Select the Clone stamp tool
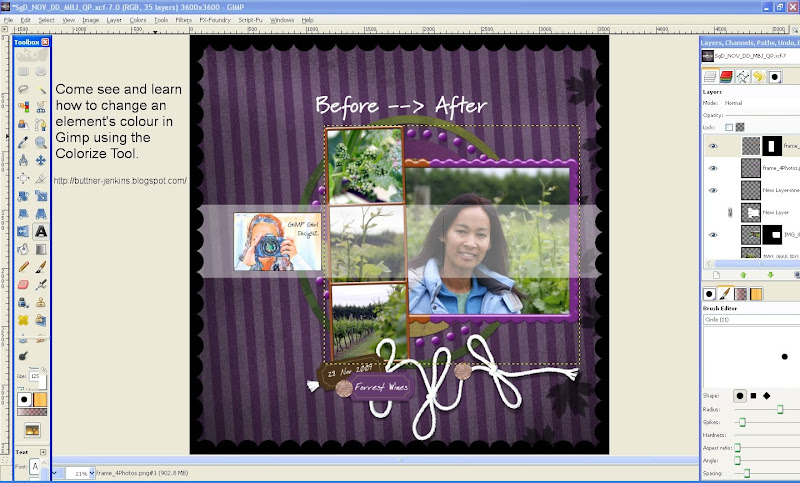Image resolution: width=800 pixels, height=483 pixels. pyautogui.click(x=41, y=302)
